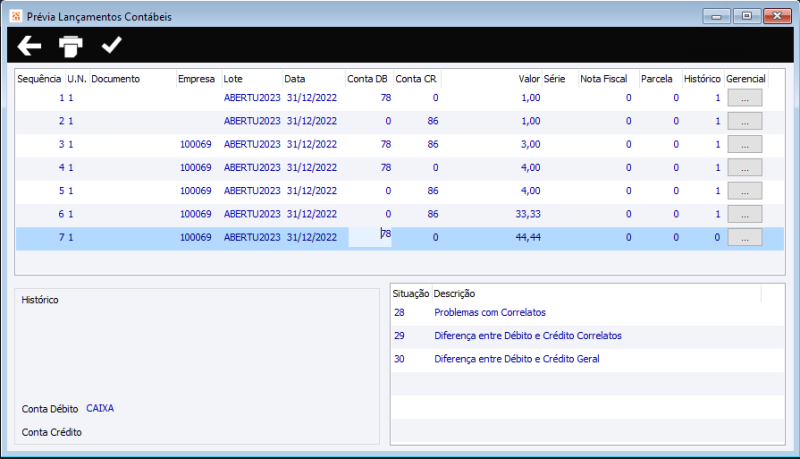Image resolution: width=800 pixels, height=459 pixels.
Task: Click the Conta DB input field showing 78
Action: pyautogui.click(x=369, y=237)
